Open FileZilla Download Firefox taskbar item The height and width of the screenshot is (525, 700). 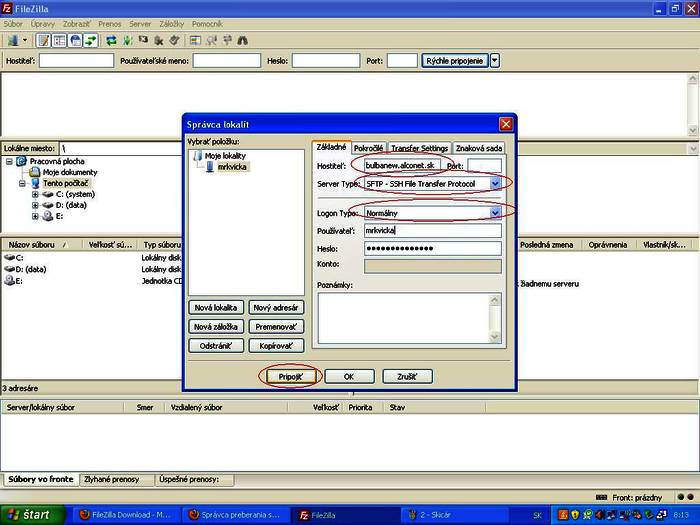click(126, 515)
